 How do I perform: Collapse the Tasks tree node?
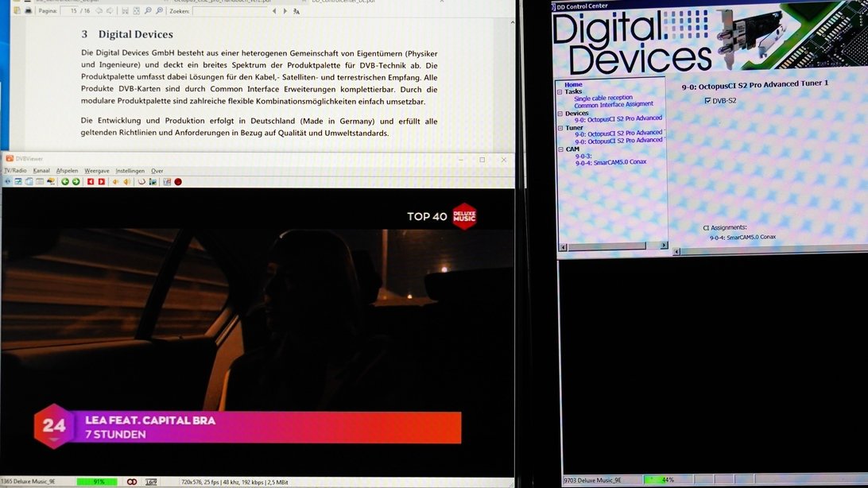pos(560,91)
